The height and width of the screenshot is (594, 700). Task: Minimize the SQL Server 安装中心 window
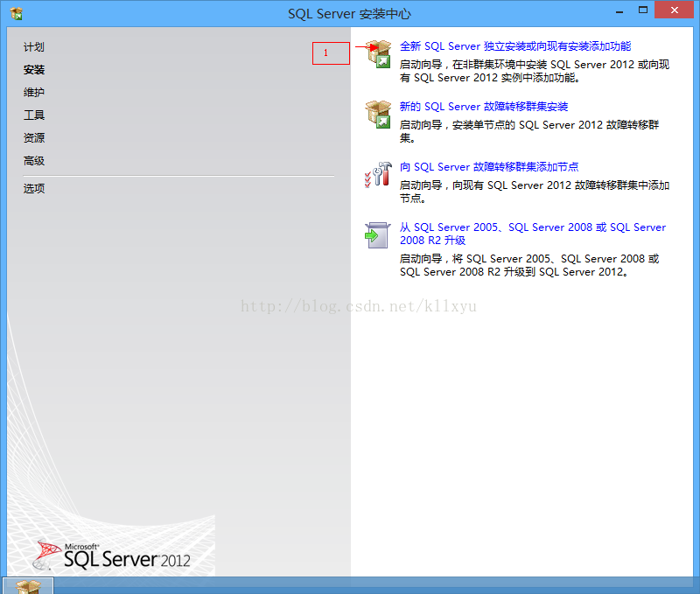(619, 10)
